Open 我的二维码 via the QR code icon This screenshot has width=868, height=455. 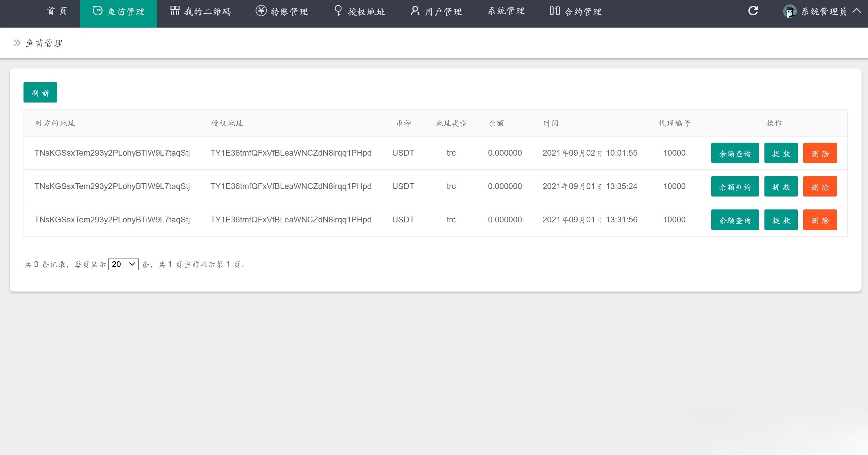pyautogui.click(x=174, y=10)
